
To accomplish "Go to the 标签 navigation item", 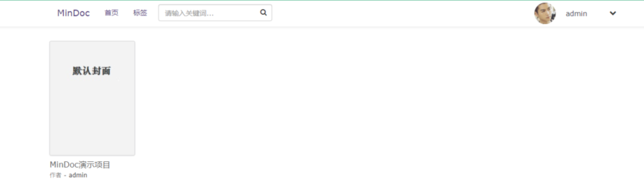I will tap(140, 13).
